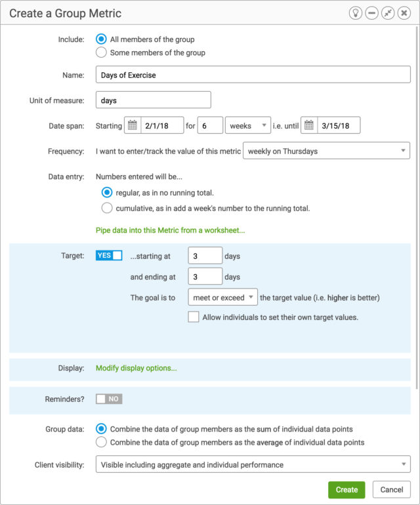Click the Name field Days of Exercise
420x505 pixels.
[253, 75]
